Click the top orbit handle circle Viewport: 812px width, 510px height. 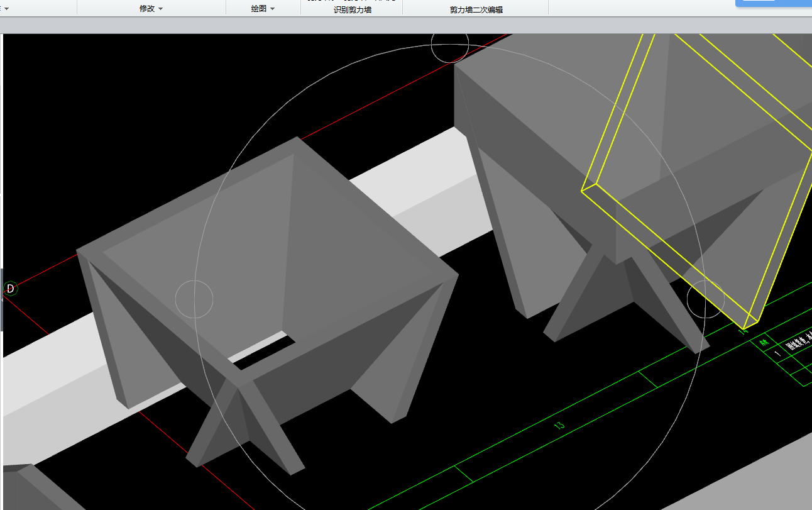(450, 44)
